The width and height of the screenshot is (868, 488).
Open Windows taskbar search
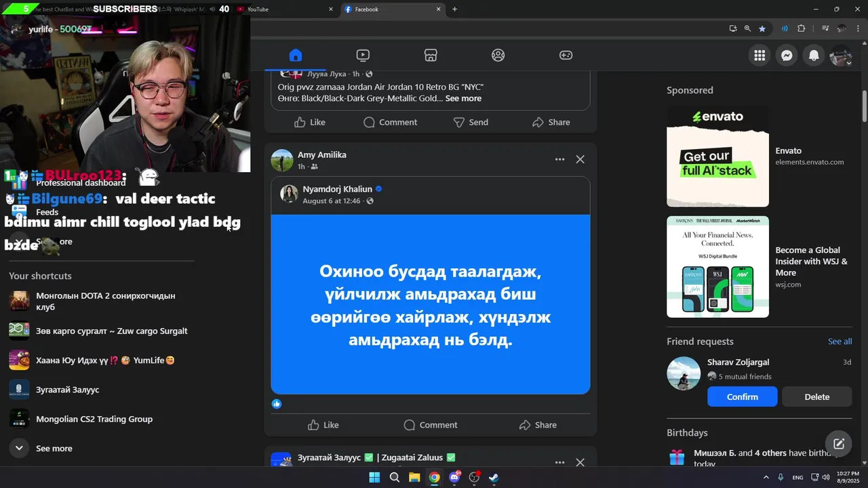394,477
